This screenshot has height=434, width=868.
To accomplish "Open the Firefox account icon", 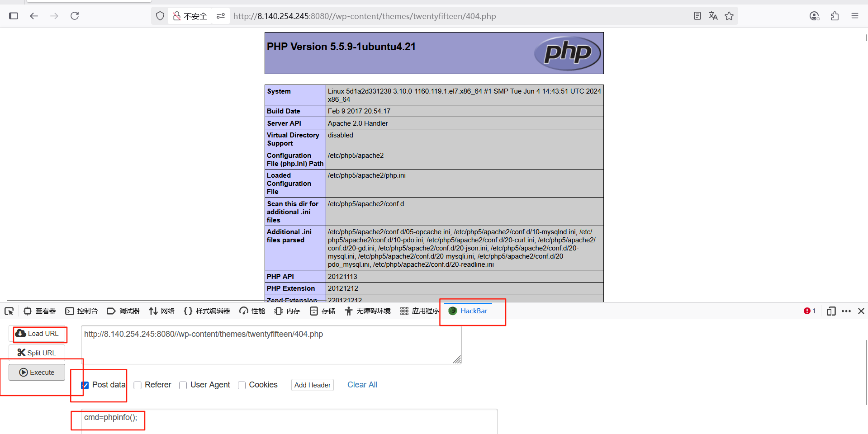I will (815, 16).
